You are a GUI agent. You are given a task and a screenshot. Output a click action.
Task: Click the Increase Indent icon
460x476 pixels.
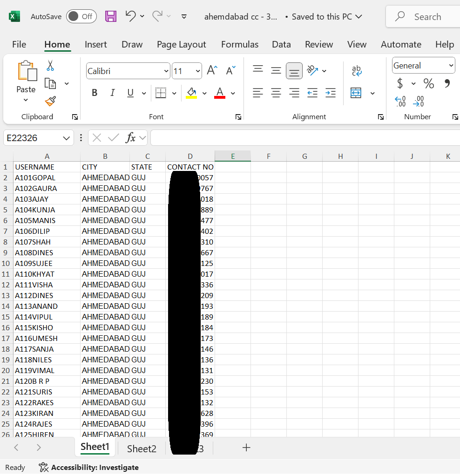tap(331, 93)
